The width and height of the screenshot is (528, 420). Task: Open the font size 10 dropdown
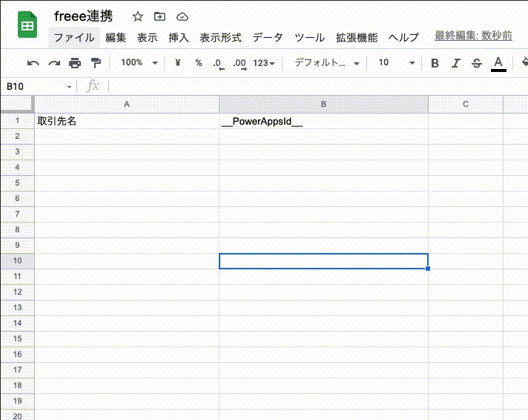coord(397,62)
